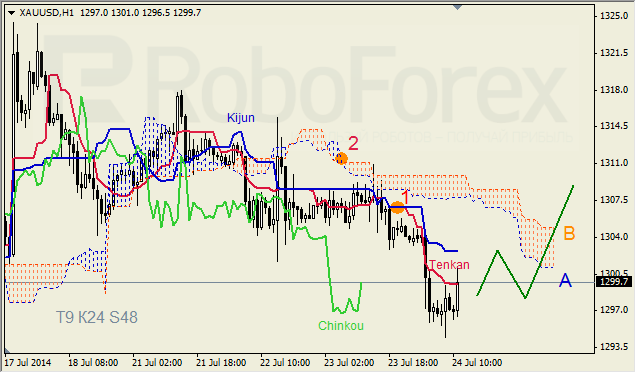The height and width of the screenshot is (373, 636).
Task: Click the 17 Jul 2014 date label
Action: tap(28, 362)
